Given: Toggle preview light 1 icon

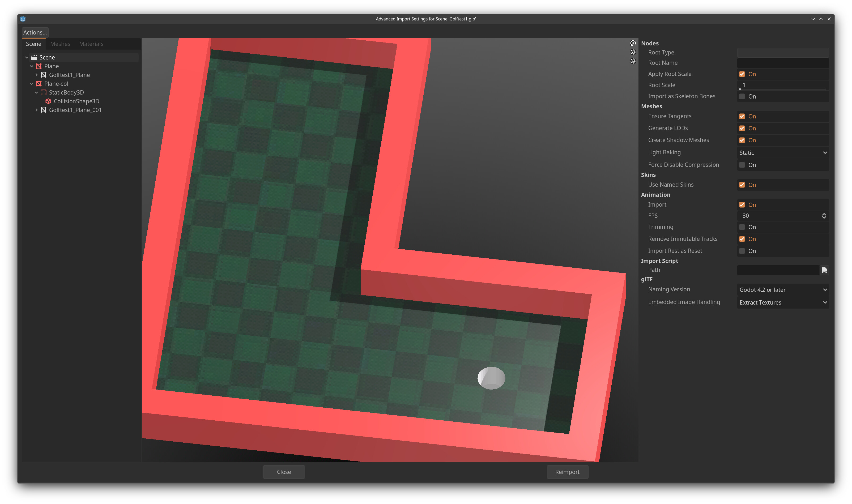Looking at the screenshot, I should pyautogui.click(x=633, y=52).
